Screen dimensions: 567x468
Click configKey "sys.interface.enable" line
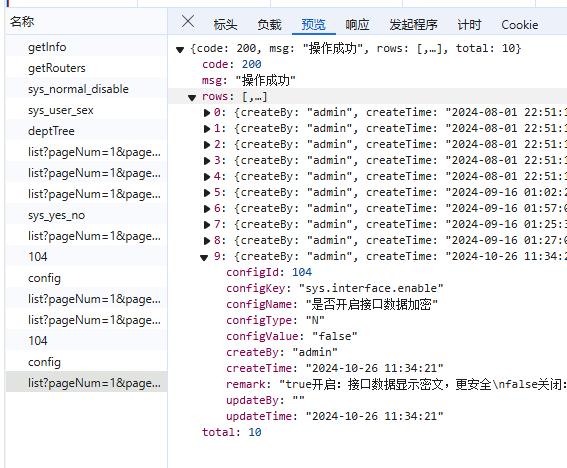click(x=334, y=288)
